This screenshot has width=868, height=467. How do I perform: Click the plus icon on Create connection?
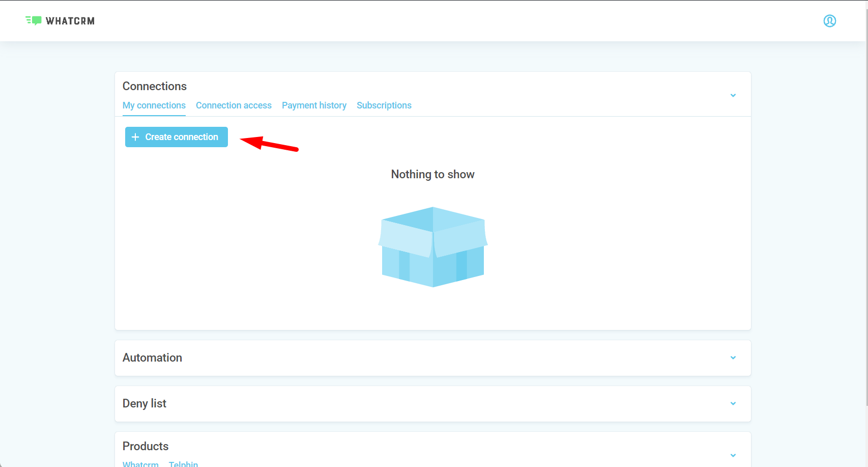click(135, 137)
